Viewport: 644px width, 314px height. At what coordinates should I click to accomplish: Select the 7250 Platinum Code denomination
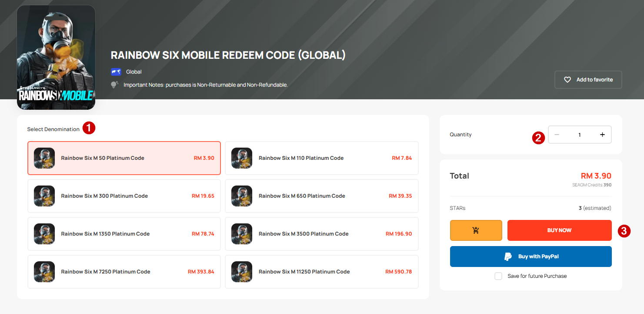click(124, 272)
